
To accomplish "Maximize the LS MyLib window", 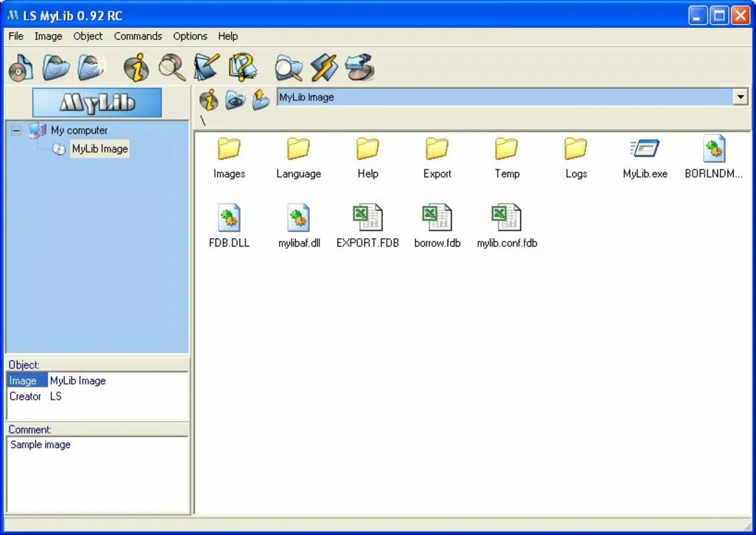I will [719, 15].
